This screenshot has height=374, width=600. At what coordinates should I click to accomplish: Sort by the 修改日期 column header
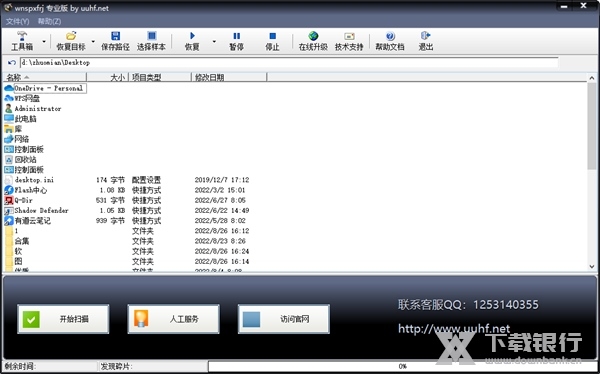click(x=229, y=77)
